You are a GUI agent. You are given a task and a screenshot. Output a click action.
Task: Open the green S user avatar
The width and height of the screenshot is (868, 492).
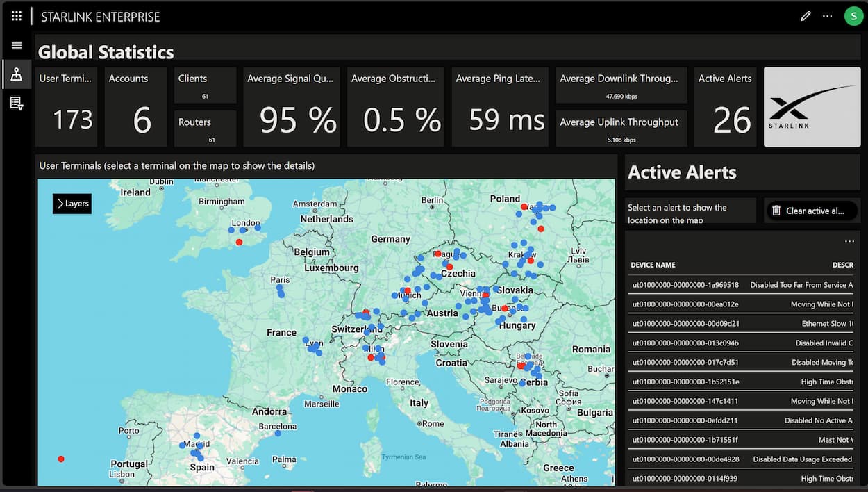pyautogui.click(x=853, y=16)
